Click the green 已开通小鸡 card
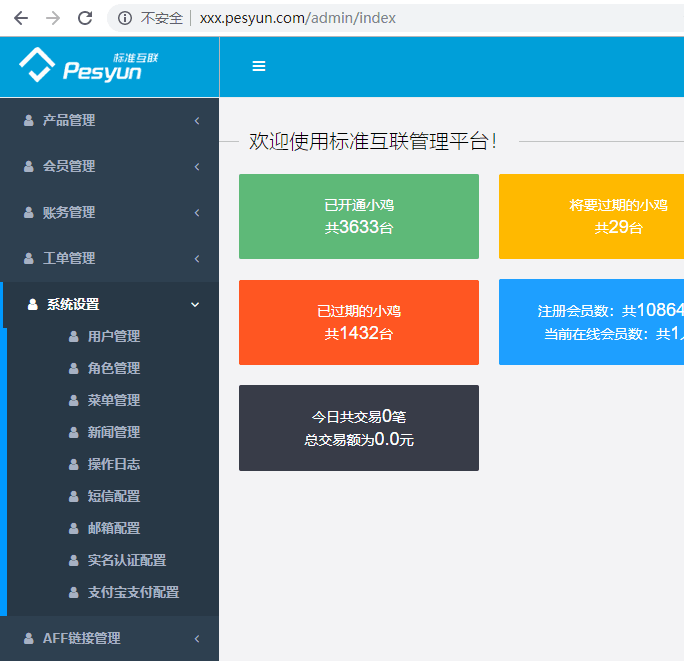684x661 pixels. coord(358,216)
